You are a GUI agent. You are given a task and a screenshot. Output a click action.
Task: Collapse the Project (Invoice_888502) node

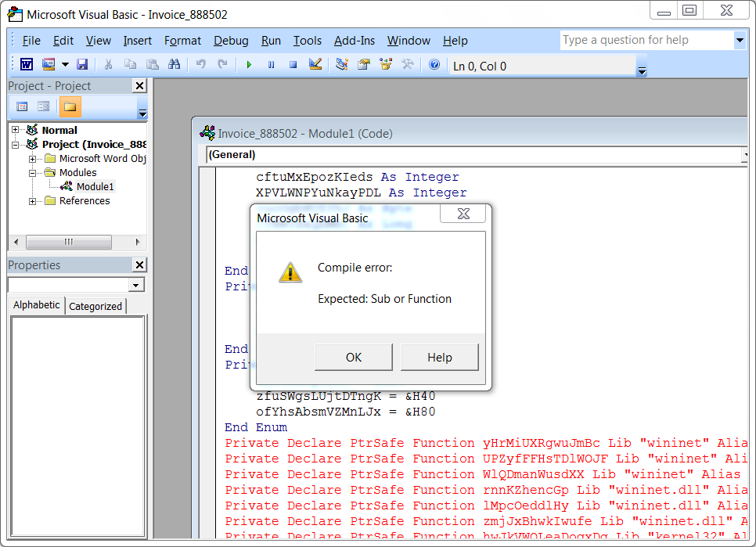pos(16,144)
